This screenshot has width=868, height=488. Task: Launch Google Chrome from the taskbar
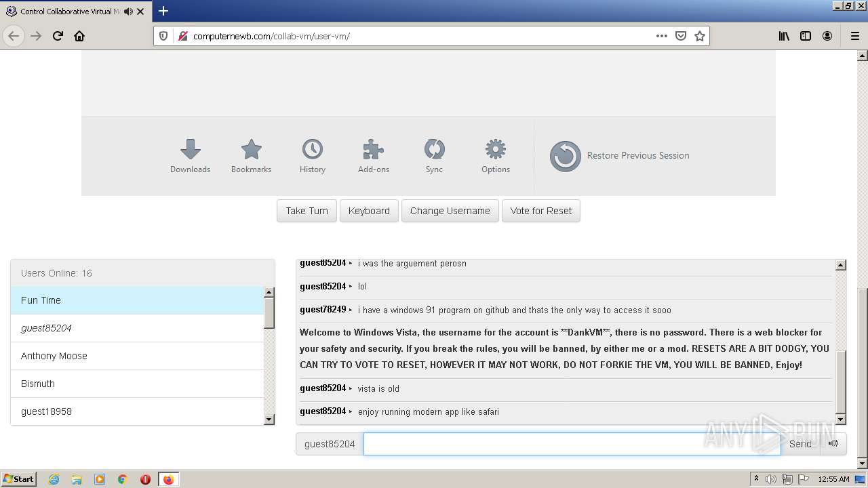click(x=123, y=479)
